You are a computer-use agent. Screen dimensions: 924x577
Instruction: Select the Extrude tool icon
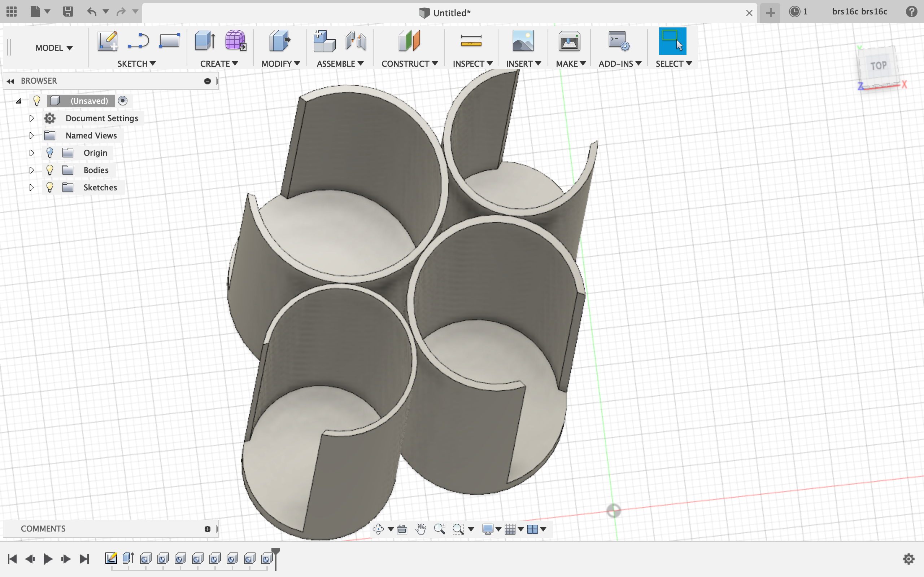tap(205, 41)
